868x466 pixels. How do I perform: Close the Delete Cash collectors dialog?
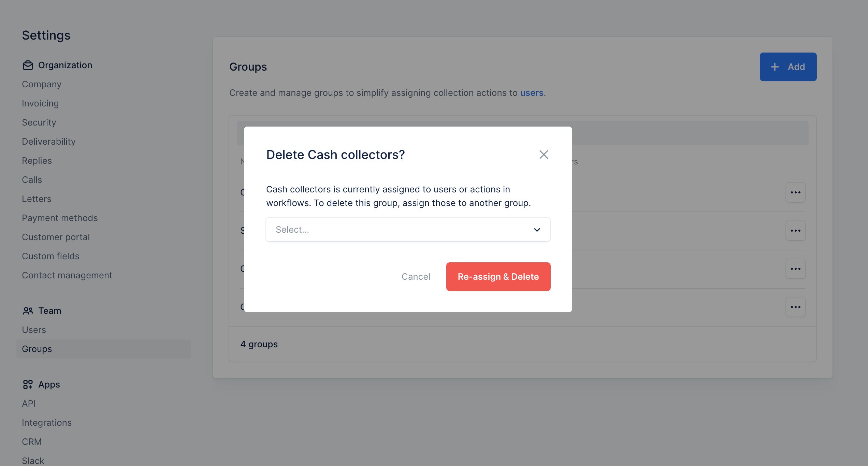544,155
